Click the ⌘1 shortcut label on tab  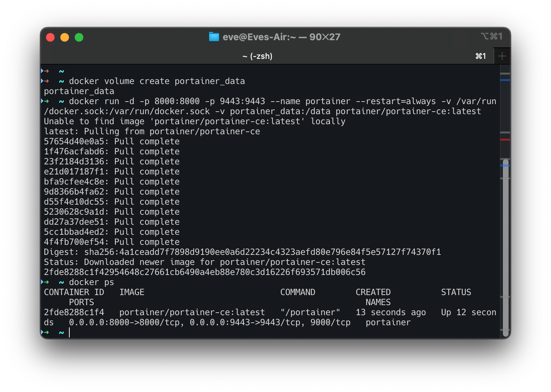click(x=481, y=56)
